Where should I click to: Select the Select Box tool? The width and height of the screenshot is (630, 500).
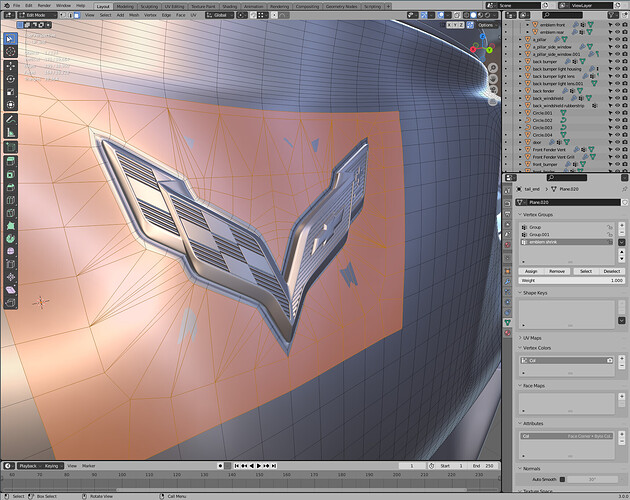[10, 39]
